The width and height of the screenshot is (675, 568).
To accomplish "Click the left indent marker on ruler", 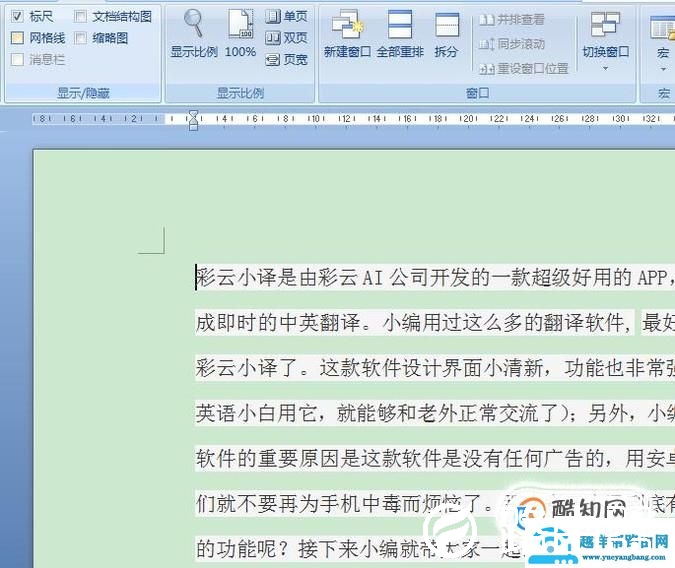I will (x=194, y=125).
